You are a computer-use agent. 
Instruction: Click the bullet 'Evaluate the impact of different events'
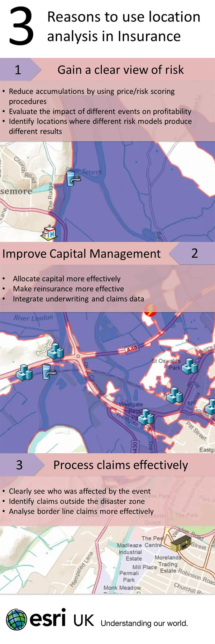(100, 111)
